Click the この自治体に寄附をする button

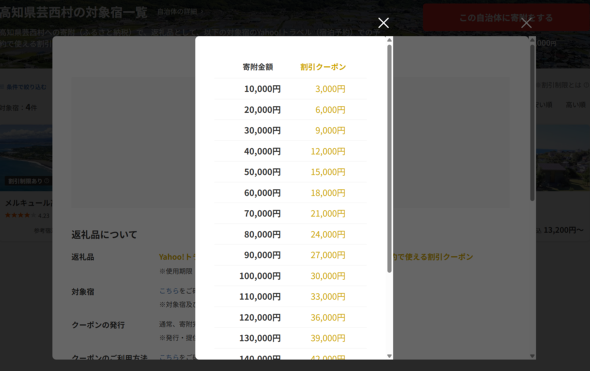click(x=506, y=18)
